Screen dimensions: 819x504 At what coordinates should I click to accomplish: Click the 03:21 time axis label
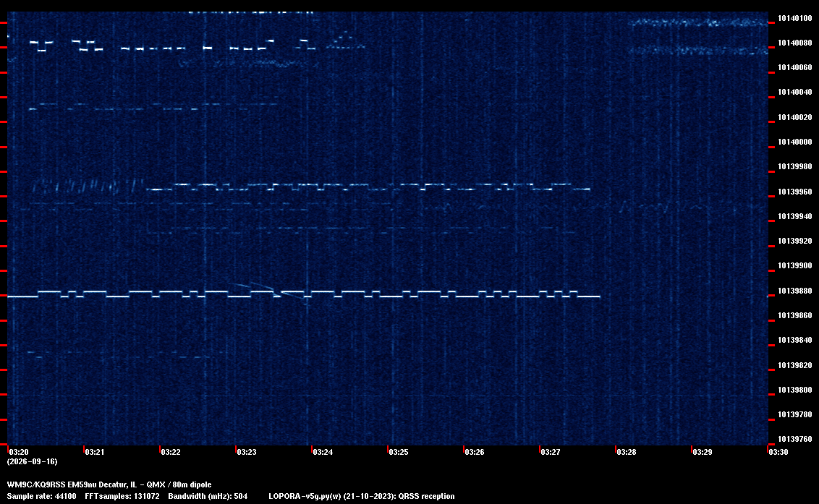coord(95,452)
